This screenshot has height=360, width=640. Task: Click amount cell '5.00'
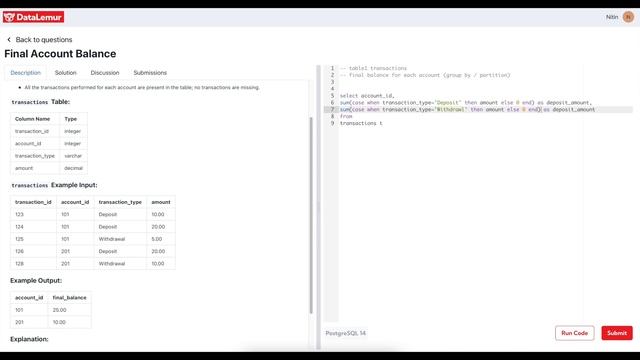pos(157,239)
